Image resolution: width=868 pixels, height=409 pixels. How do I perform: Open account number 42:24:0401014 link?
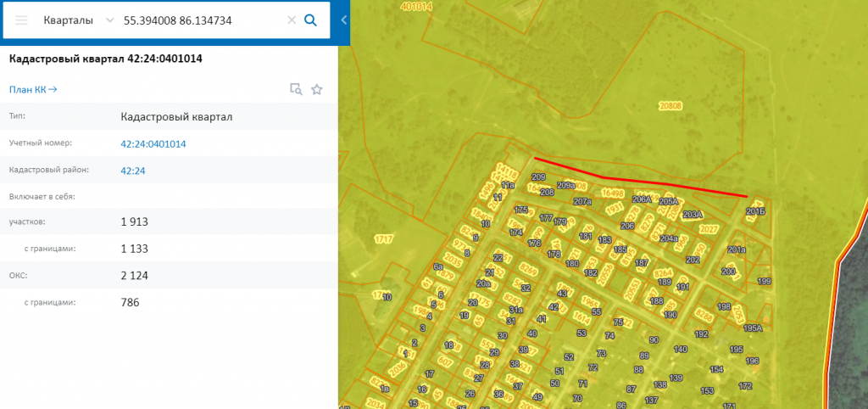153,144
